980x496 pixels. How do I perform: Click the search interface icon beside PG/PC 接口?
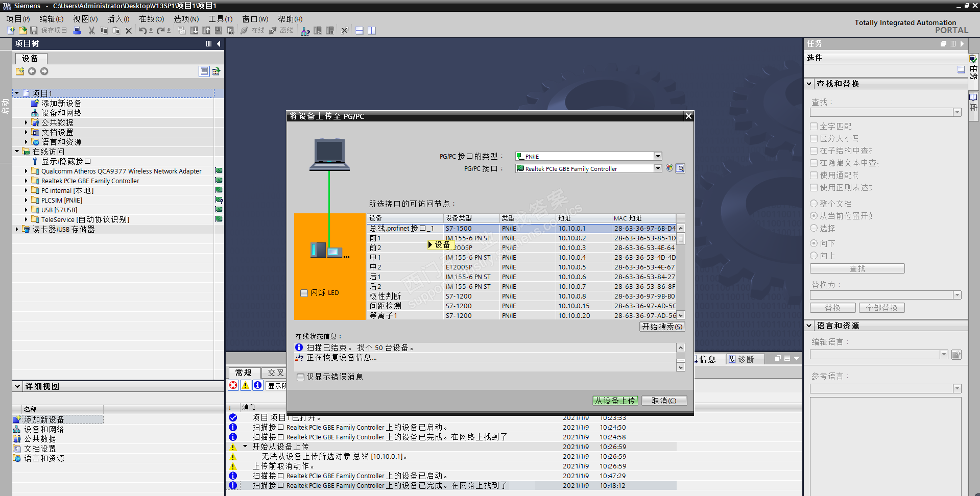pyautogui.click(x=680, y=168)
